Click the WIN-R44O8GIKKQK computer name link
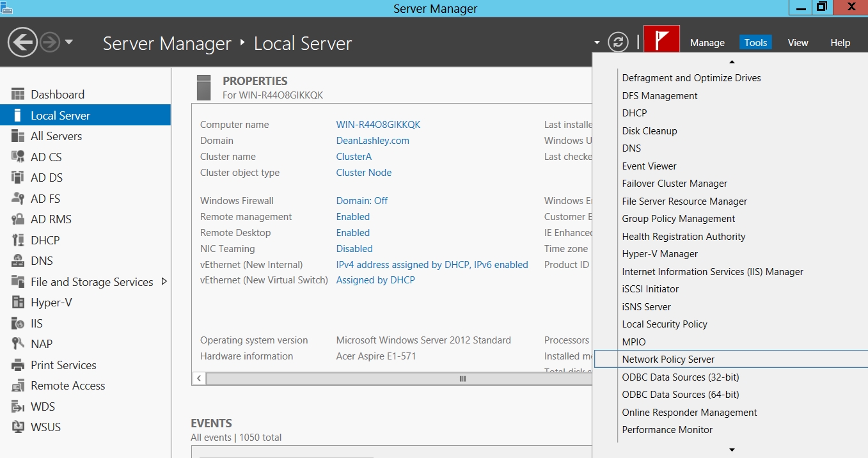The width and height of the screenshot is (868, 458). [x=378, y=125]
